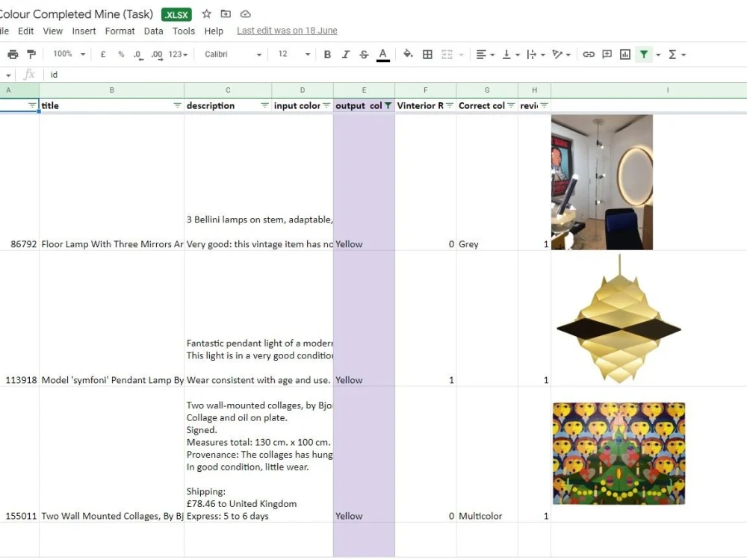Open the Data menu
This screenshot has height=560, width=747.
click(x=153, y=31)
